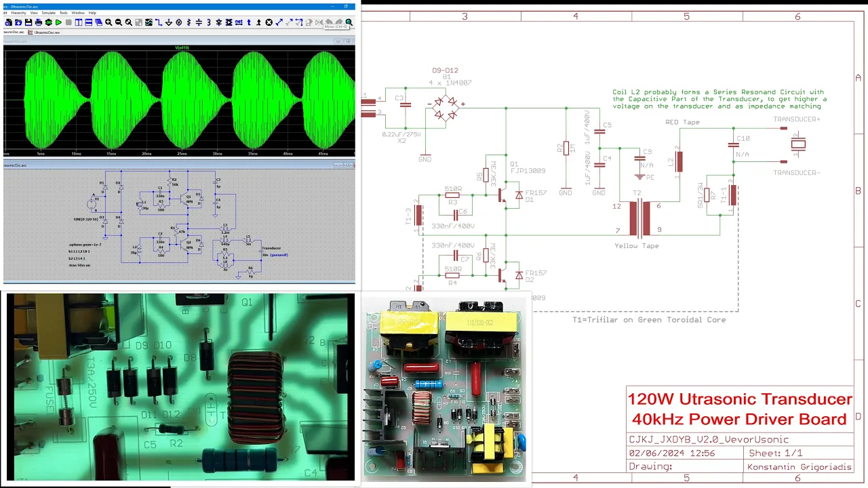Image resolution: width=868 pixels, height=488 pixels.
Task: Click the '.options gmin=1e-7' directive text
Action: [84, 243]
